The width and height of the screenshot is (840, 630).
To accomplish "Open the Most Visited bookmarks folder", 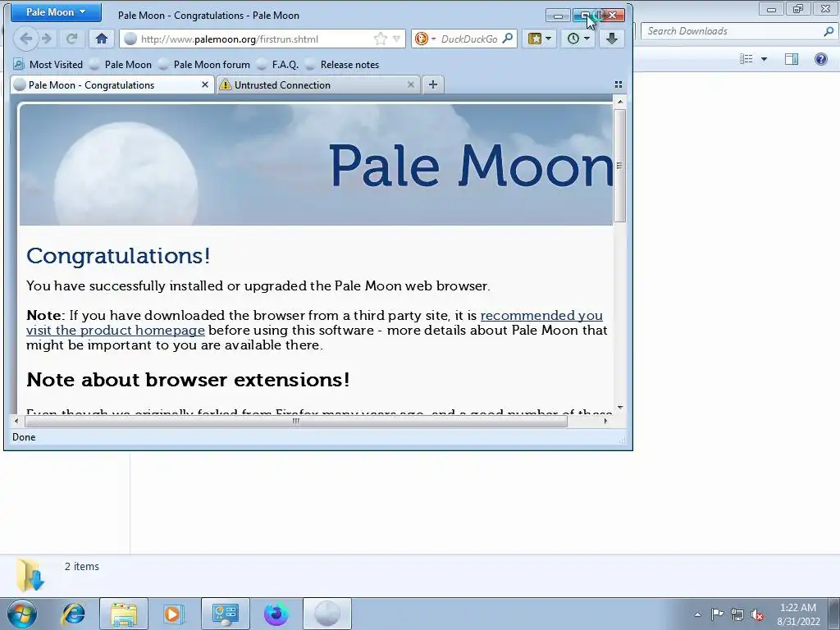I will pos(47,64).
